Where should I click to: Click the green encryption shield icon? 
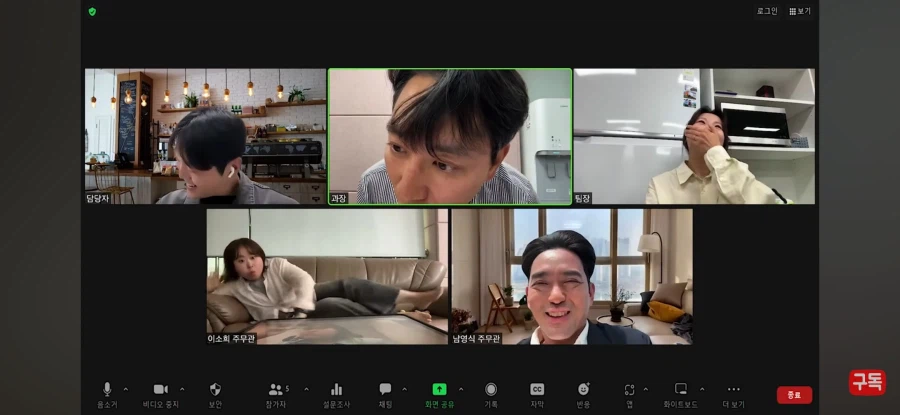pos(92,11)
